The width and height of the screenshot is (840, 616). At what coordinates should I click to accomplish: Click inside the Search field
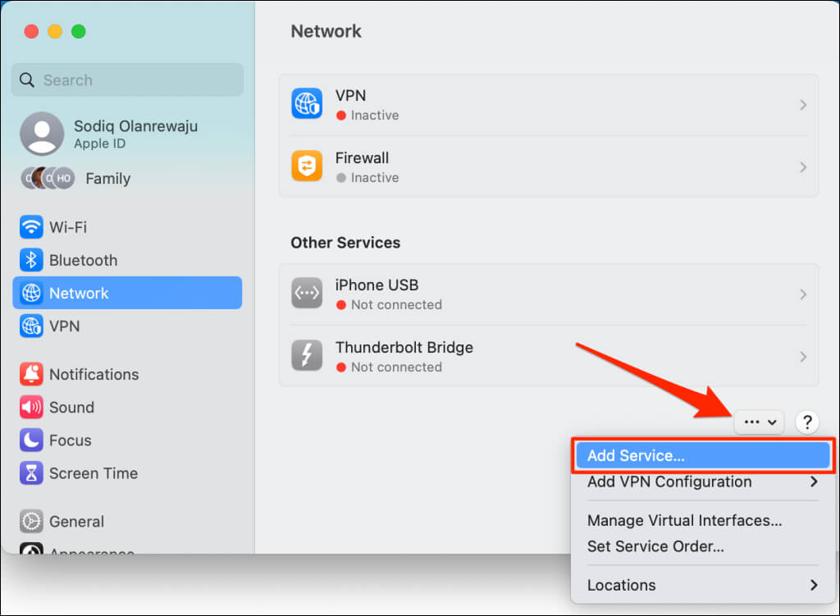[127, 80]
